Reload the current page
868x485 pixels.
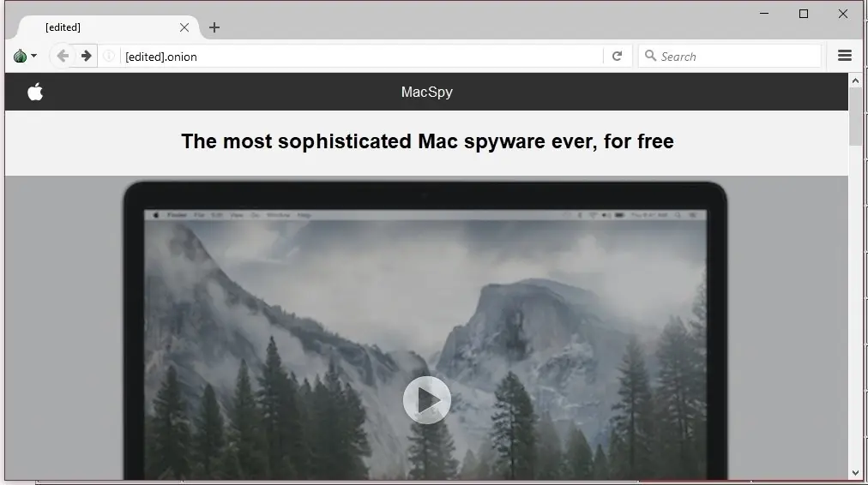(618, 56)
